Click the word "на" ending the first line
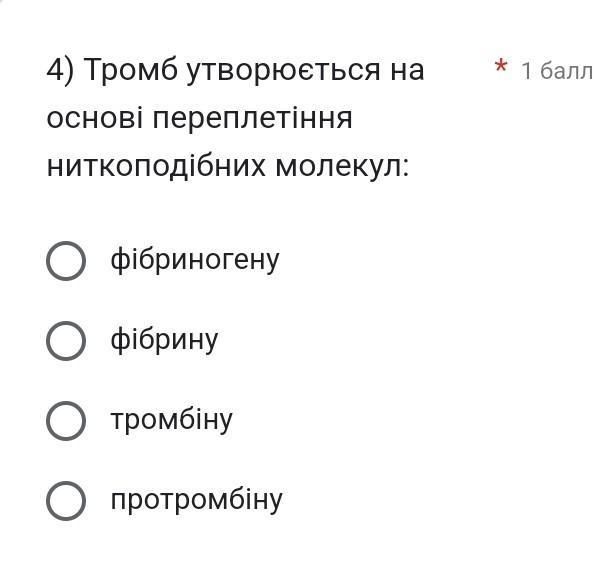The width and height of the screenshot is (615, 578). click(x=407, y=70)
